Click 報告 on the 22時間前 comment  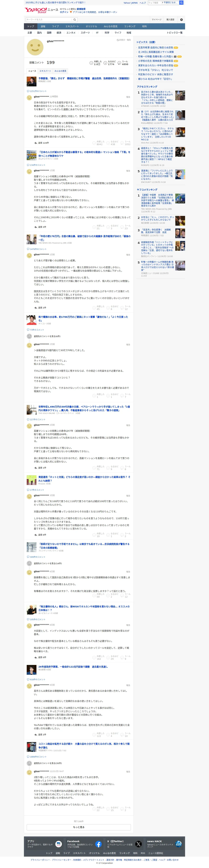tap(128, 97)
